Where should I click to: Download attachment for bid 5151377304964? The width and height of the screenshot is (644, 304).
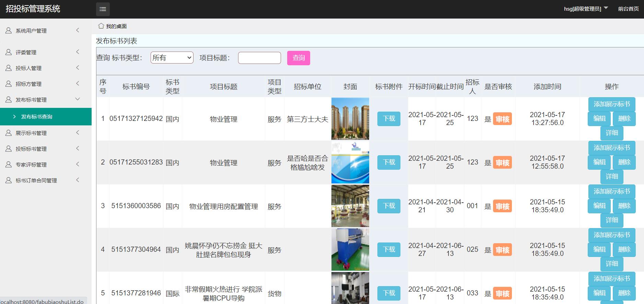point(389,250)
